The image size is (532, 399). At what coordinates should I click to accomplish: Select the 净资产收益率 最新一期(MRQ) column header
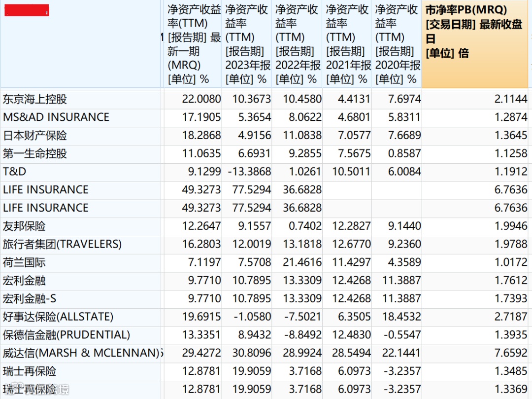coord(193,44)
